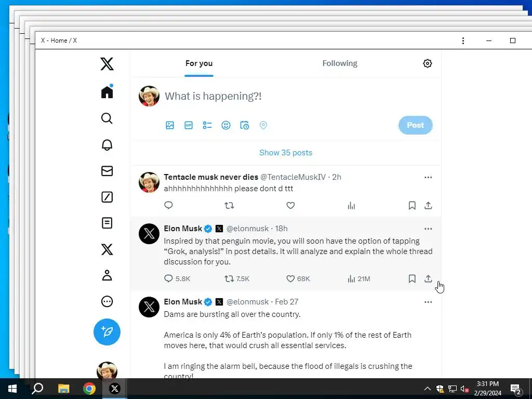Open Premium X icon in sidebar
532x399 pixels.
point(107,249)
